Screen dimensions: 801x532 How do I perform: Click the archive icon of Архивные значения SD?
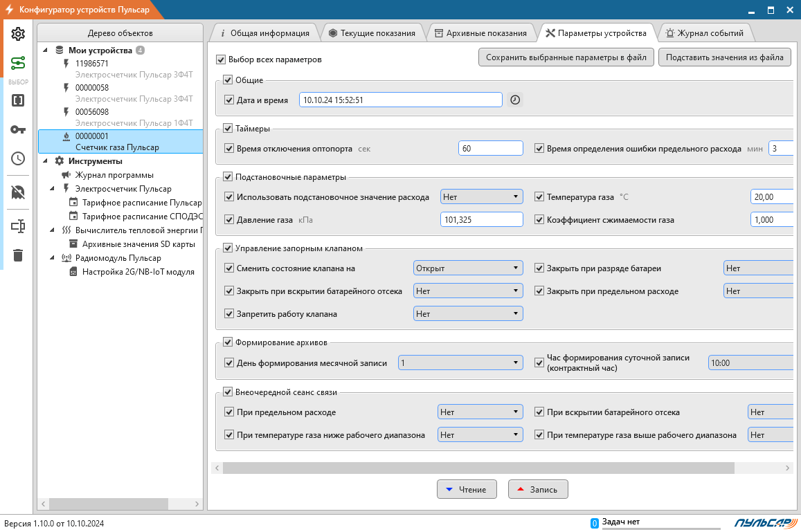(x=73, y=244)
